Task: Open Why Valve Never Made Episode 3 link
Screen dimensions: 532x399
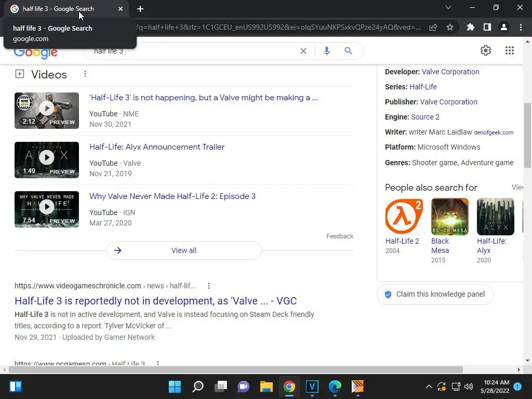Action: pos(172,196)
